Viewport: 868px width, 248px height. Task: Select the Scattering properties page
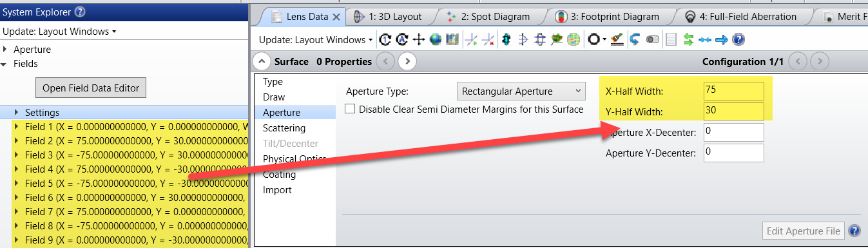click(x=284, y=128)
